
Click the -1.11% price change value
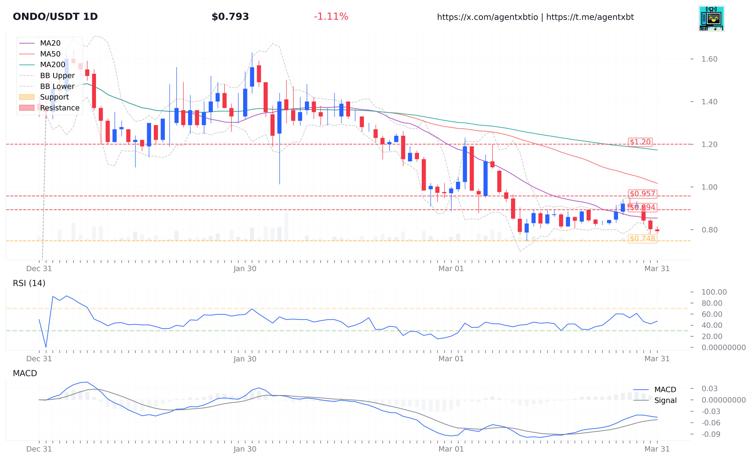coord(331,17)
